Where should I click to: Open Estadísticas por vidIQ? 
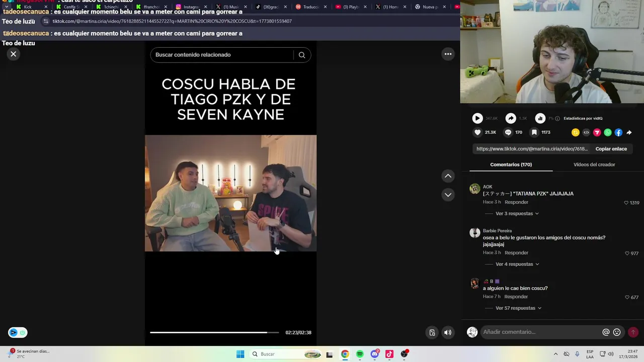pos(583,119)
